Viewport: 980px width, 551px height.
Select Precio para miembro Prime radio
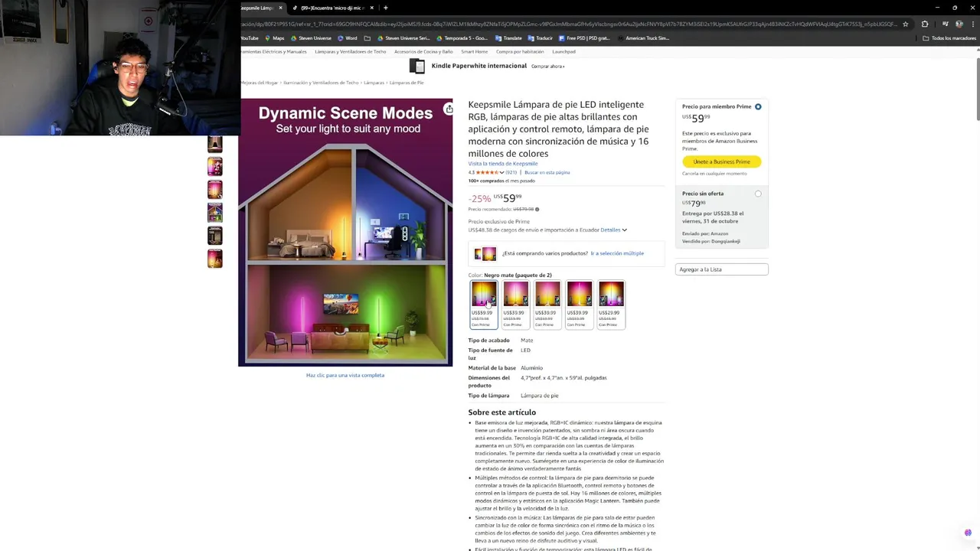click(758, 106)
